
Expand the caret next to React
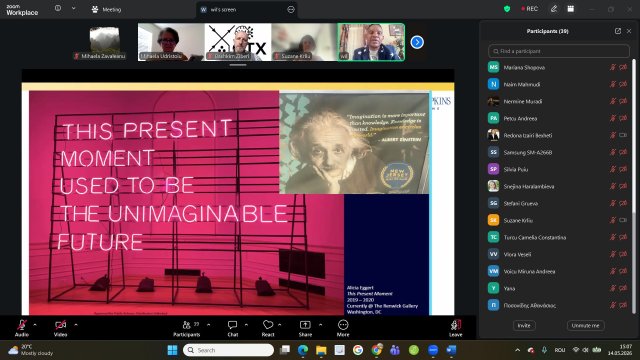[x=280, y=325]
